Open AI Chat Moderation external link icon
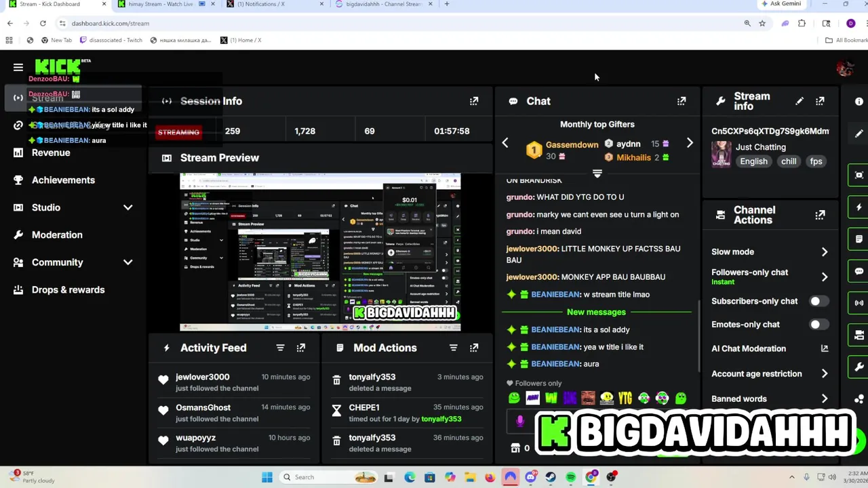Viewport: 868px width, 488px height. [825, 348]
